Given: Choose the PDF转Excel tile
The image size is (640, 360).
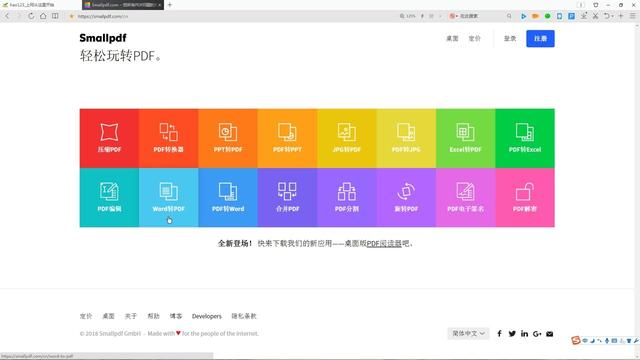Looking at the screenshot, I should click(x=525, y=138).
